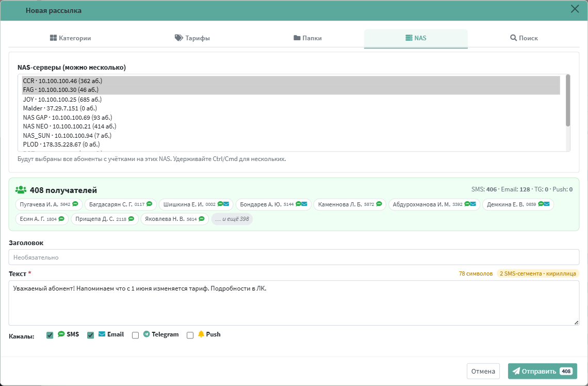The image size is (588, 386).
Task: Focus the Заголовок input field
Action: point(294,258)
